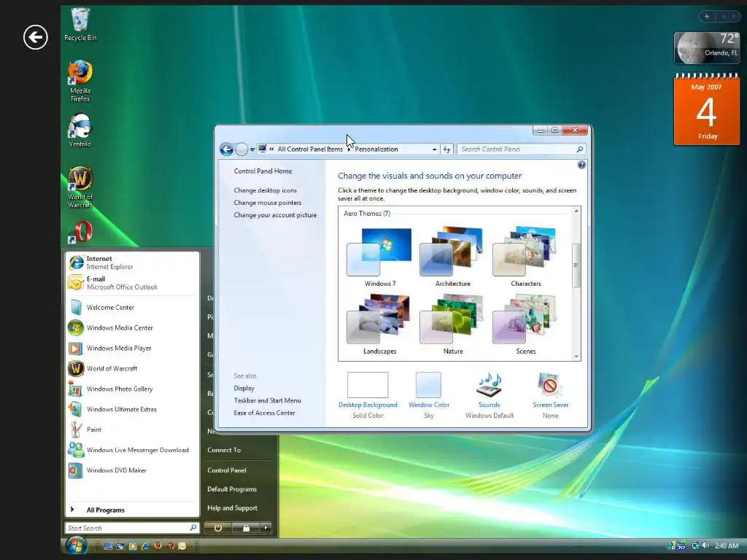Open Windows Photo Gallery
This screenshot has height=560, width=747.
pyautogui.click(x=133, y=389)
